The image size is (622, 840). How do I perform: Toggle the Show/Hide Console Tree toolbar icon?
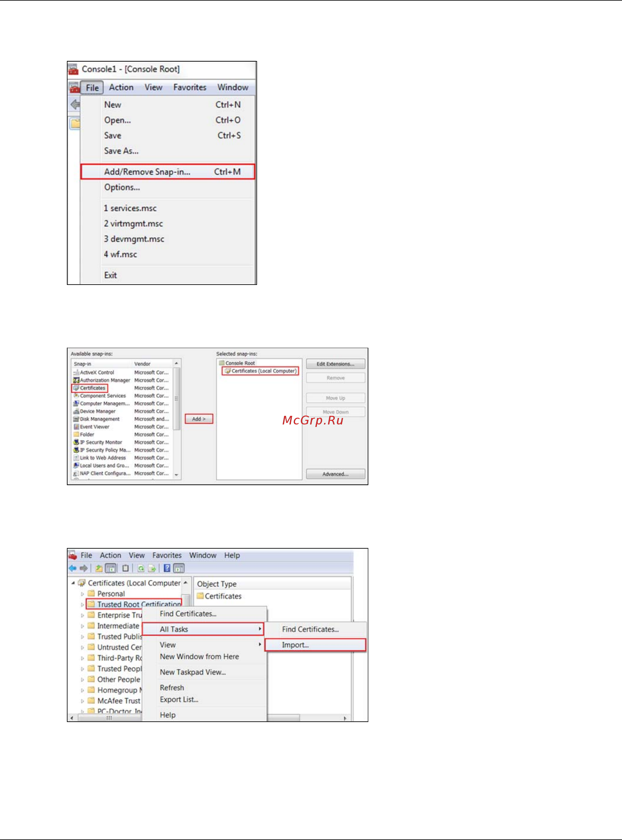tap(111, 568)
